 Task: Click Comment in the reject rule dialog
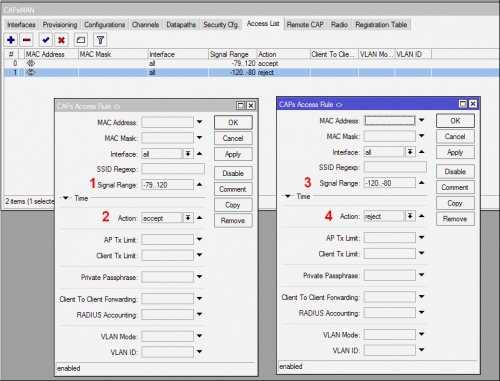(455, 187)
